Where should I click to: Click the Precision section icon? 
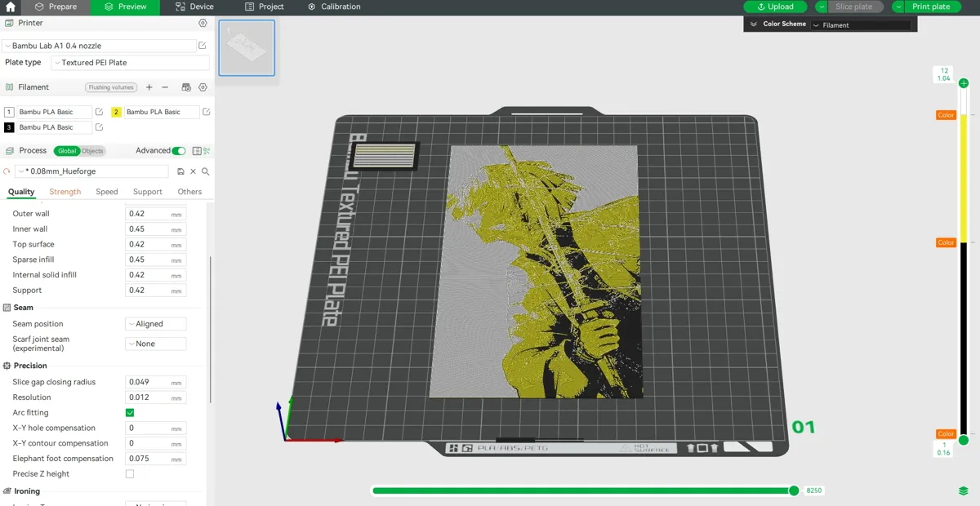[7, 366]
